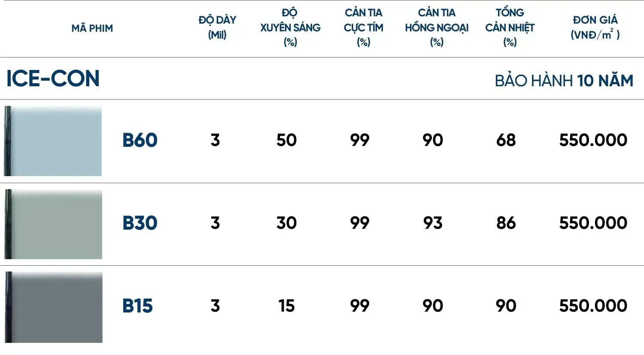Click the B60 film code label

140,140
